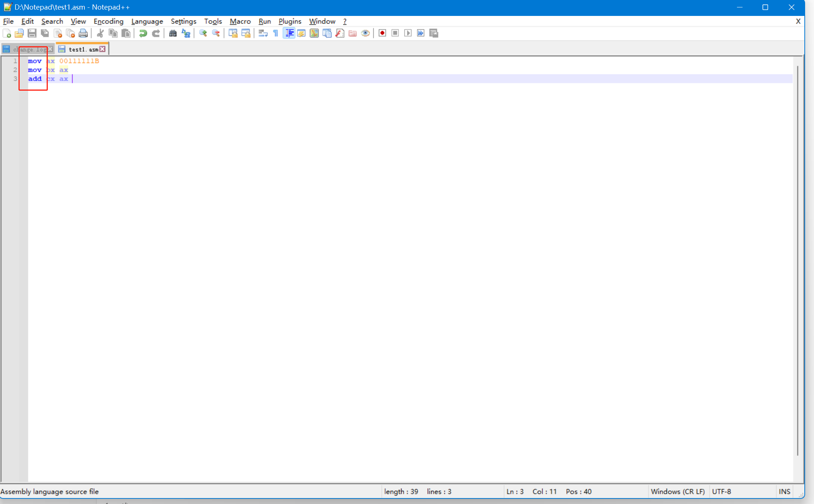
Task: Close the test1.asm tab
Action: [103, 49]
